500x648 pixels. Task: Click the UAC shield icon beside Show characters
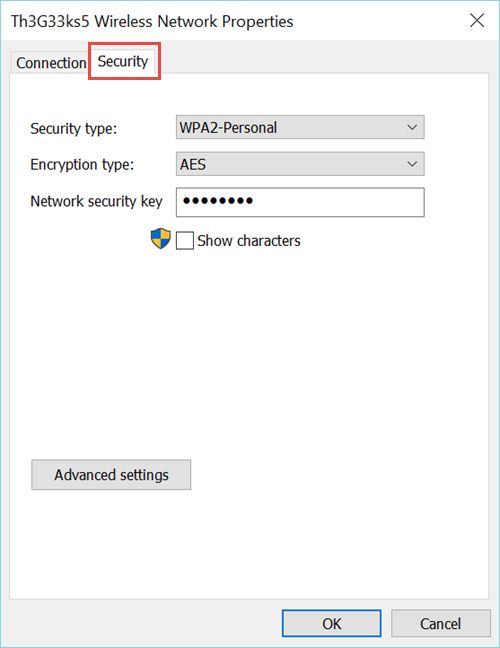(x=160, y=239)
